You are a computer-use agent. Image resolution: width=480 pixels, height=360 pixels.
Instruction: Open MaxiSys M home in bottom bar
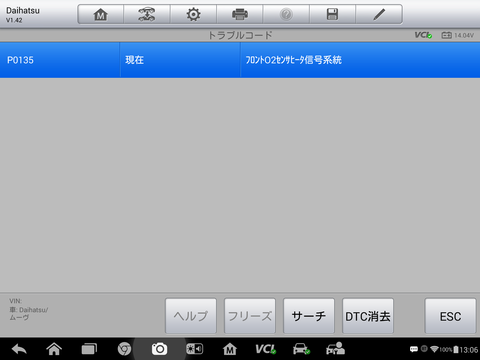(230, 349)
